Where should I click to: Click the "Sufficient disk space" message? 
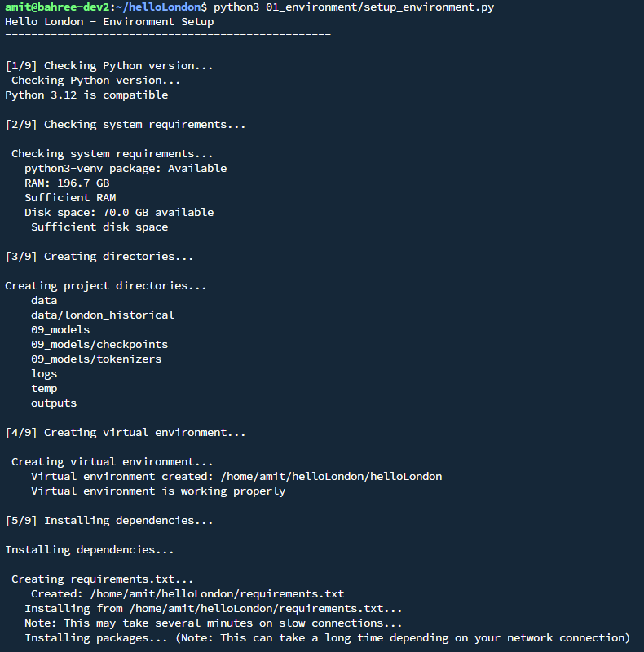[99, 227]
